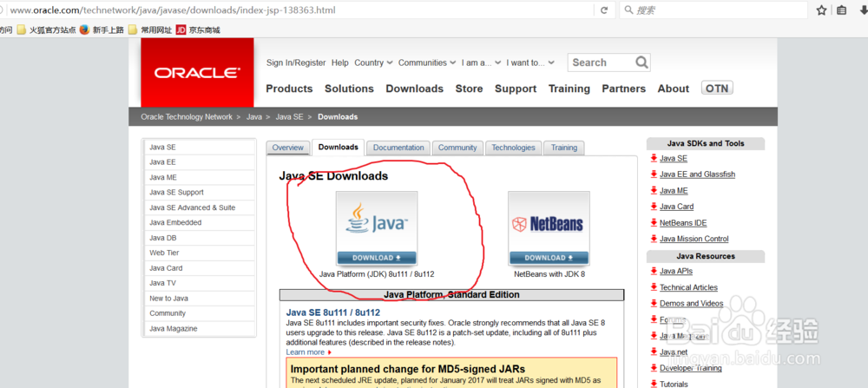Select Java SE Advanced & Suite
Viewport: 868px width, 388px height.
coord(201,207)
